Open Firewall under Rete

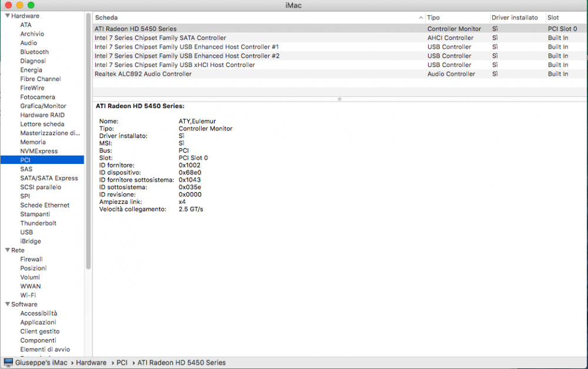coord(32,259)
